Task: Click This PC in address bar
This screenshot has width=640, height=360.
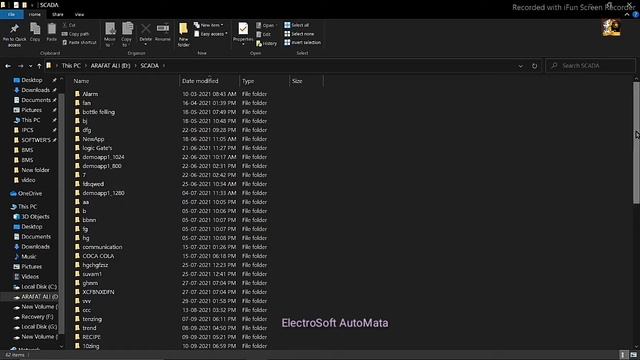Action: [x=71, y=66]
